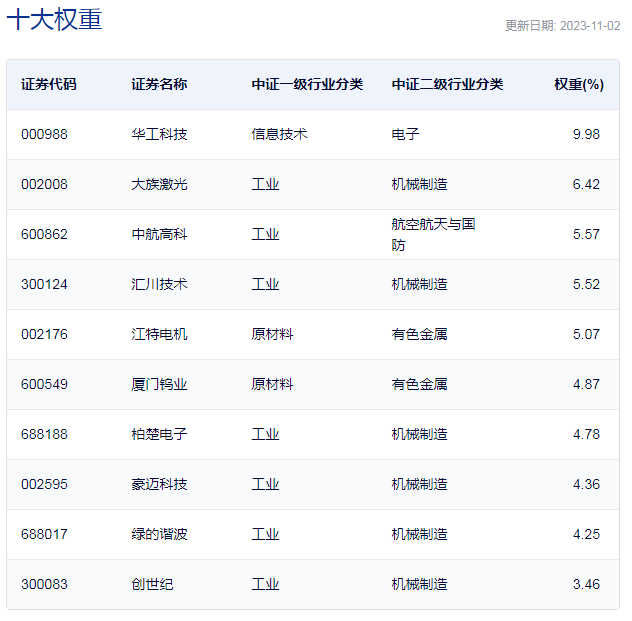
Task: Click the 权重(%) column header
Action: [x=578, y=84]
